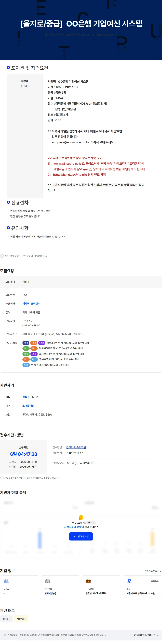Viewport: 162px width, 644px height.
Task: Click the briefcase icon on the 산업(업종) card
Action: click(88, 581)
